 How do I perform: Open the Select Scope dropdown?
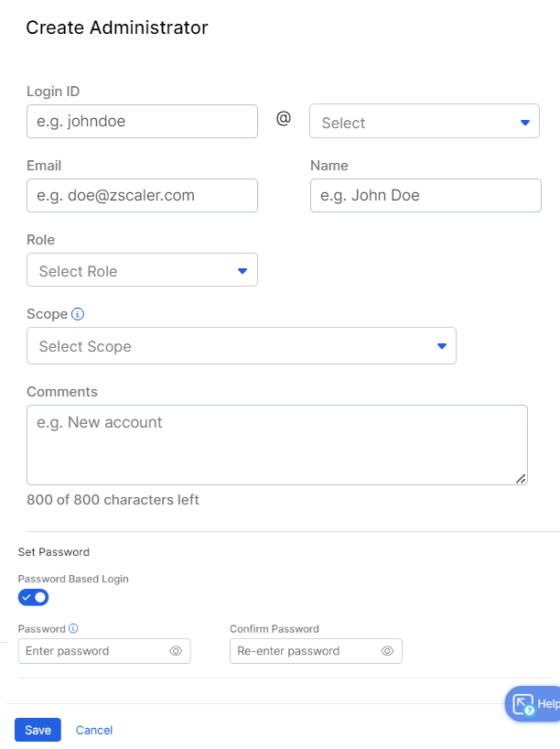pos(242,345)
